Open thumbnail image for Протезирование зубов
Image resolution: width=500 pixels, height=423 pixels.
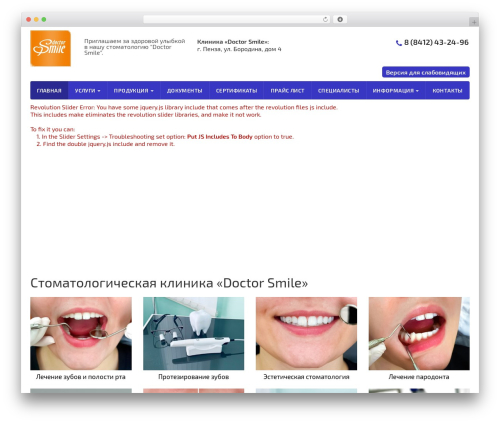[194, 333]
